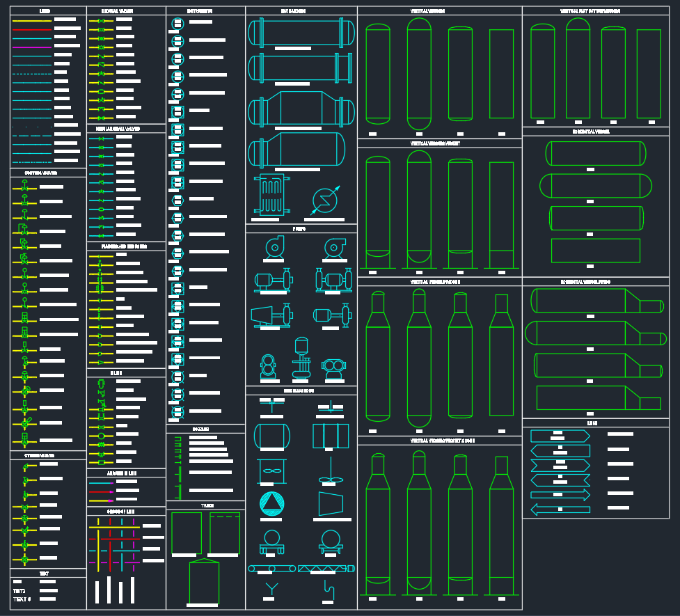The height and width of the screenshot is (616, 680).
Task: Click the filled cyan circle with triangle symbol
Action: [x=271, y=503]
